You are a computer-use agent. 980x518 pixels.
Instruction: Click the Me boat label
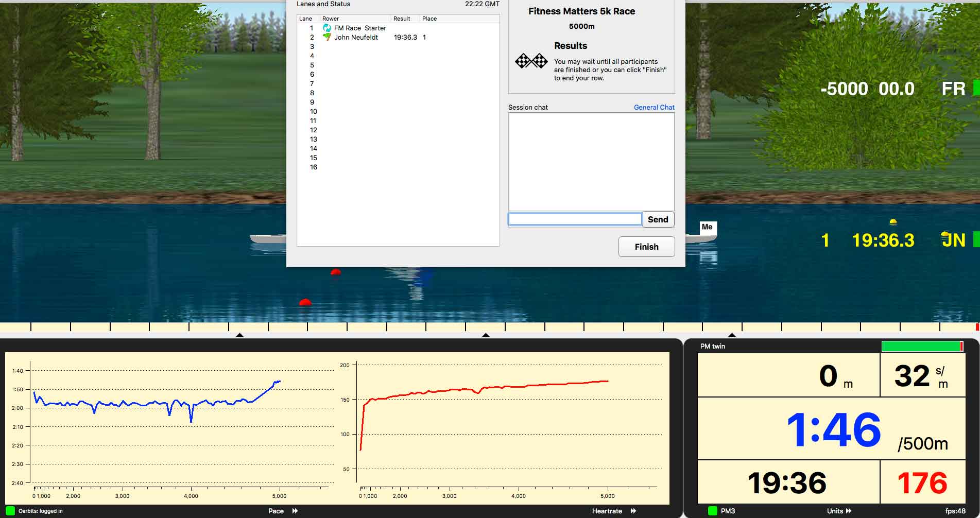(x=707, y=227)
